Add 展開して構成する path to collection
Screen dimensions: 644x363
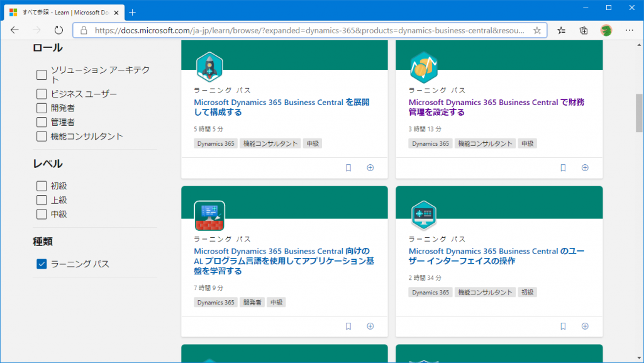click(x=370, y=167)
